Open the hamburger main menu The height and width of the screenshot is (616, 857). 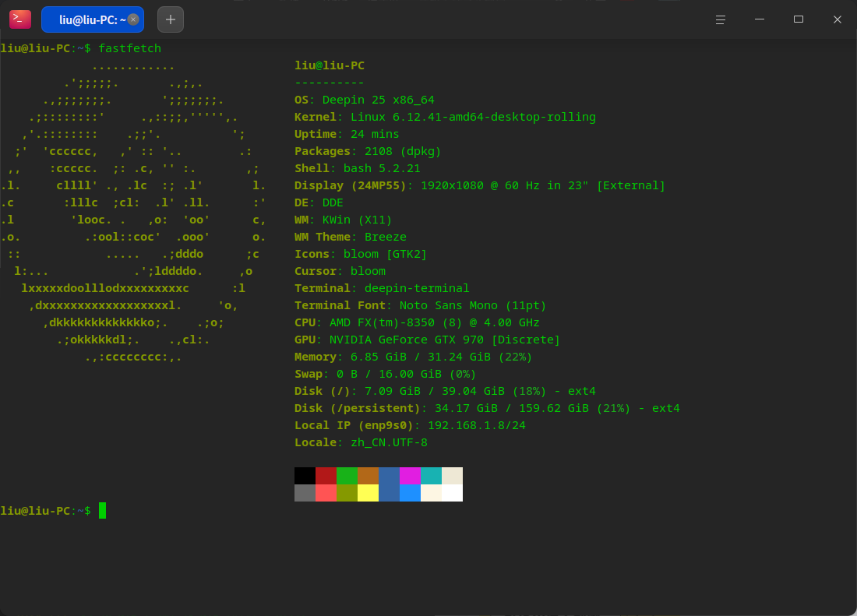click(x=721, y=19)
